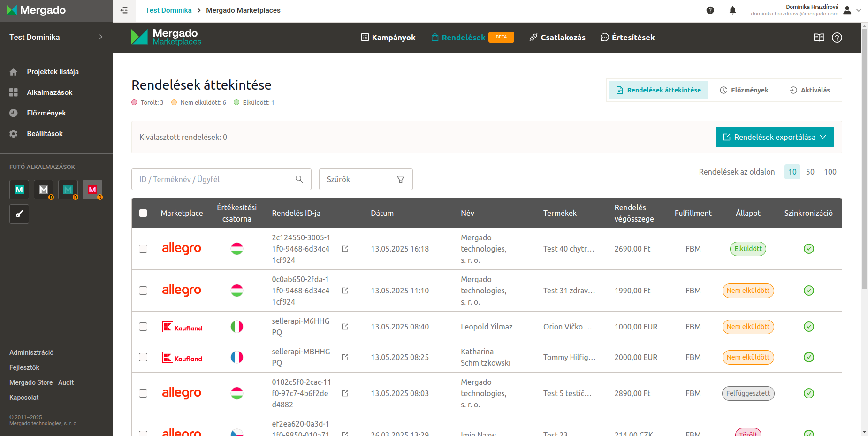Image resolution: width=868 pixels, height=436 pixels.
Task: Click the Marketplaces help circle icon
Action: (837, 38)
